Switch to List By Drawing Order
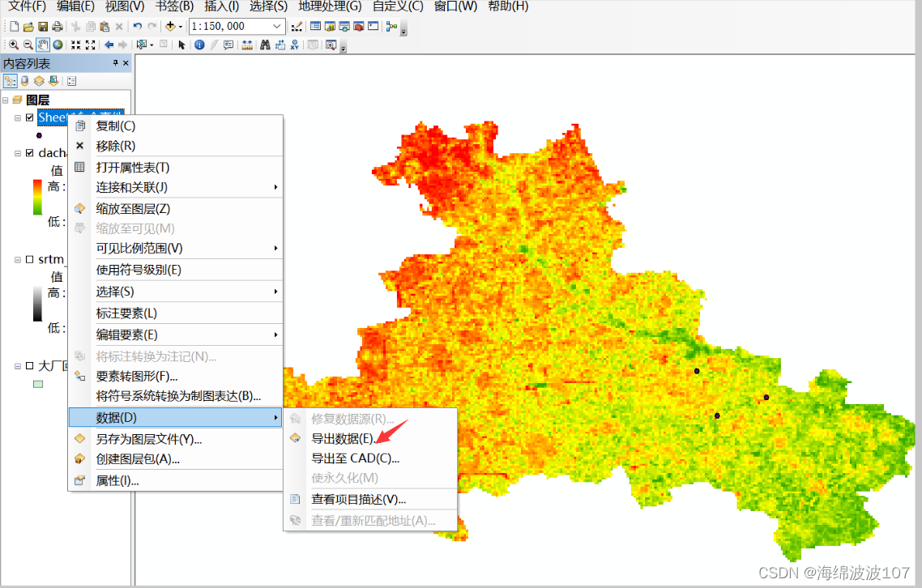 pos(11,81)
